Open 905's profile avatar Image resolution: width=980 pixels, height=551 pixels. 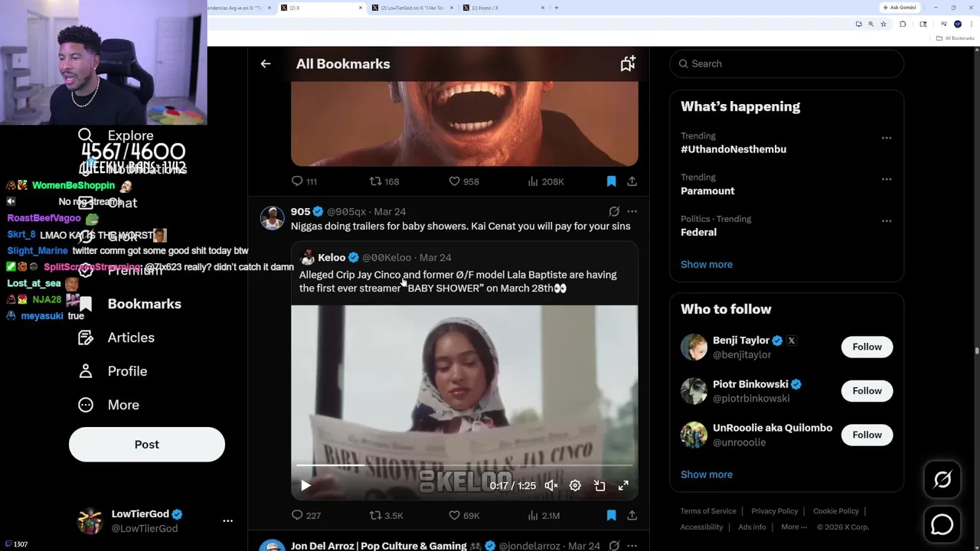point(272,217)
